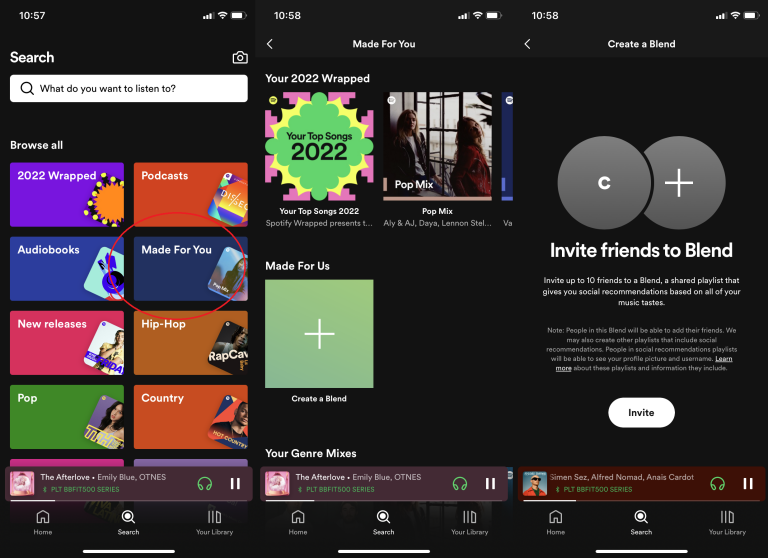
Task: Open the New releases category tile
Action: 67,342
